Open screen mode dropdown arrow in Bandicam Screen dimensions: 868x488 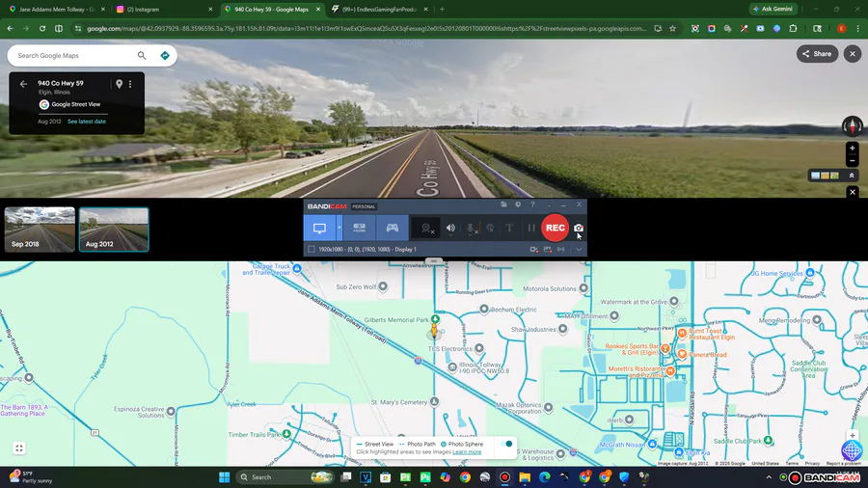(x=339, y=228)
